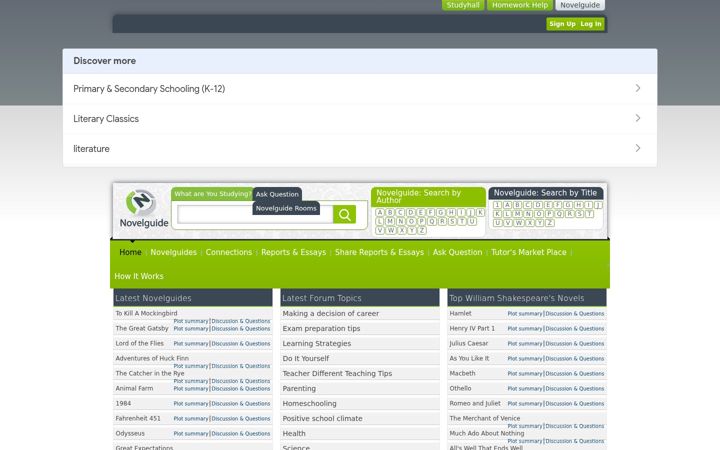
Task: Select letter R in Search by Title
Action: tap(570, 214)
